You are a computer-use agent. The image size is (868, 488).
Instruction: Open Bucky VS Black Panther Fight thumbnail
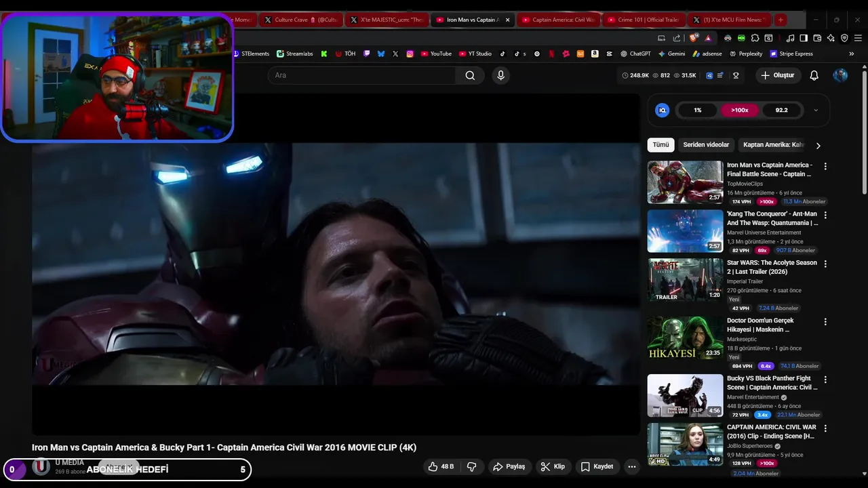tap(685, 395)
